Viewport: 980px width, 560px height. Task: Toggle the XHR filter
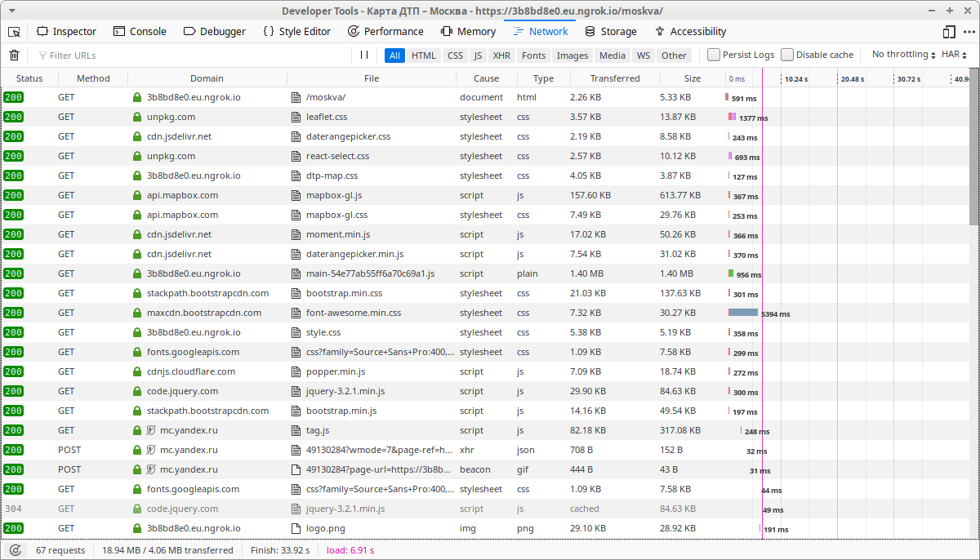[x=502, y=56]
